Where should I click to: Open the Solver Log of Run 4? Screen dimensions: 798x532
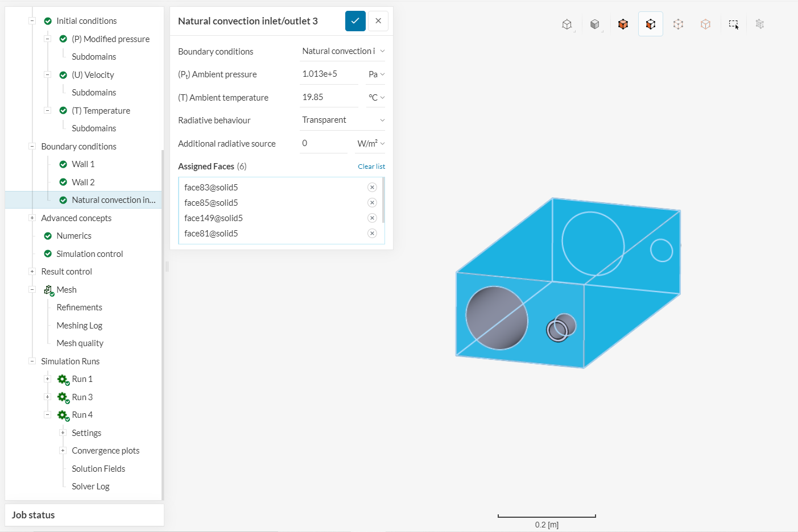click(x=90, y=487)
